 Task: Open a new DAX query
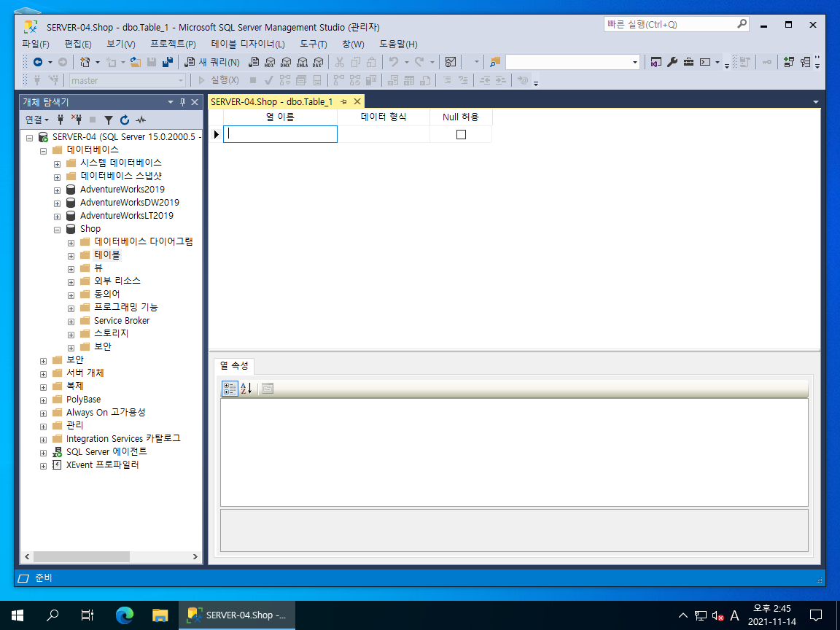318,62
